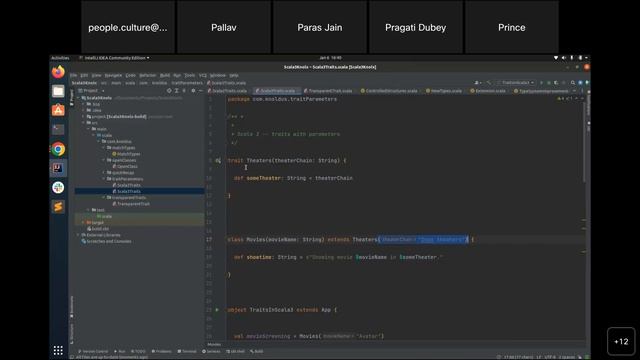Image resolution: width=640 pixels, height=360 pixels.
Task: Switch to the NewTypes.scala tab
Action: coord(444,91)
